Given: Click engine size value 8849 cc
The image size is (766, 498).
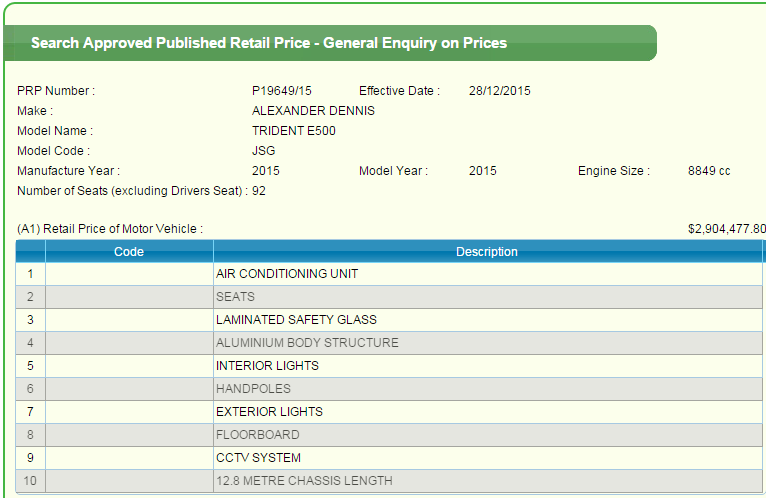Looking at the screenshot, I should 709,171.
